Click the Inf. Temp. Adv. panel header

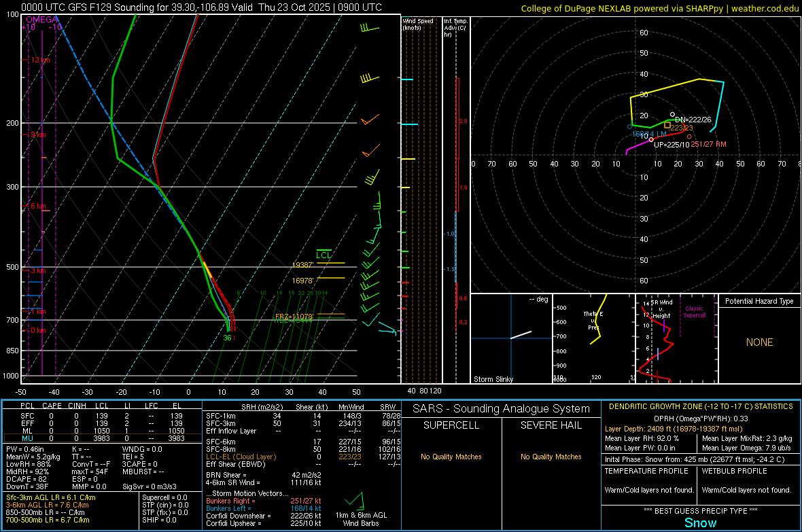pos(455,28)
